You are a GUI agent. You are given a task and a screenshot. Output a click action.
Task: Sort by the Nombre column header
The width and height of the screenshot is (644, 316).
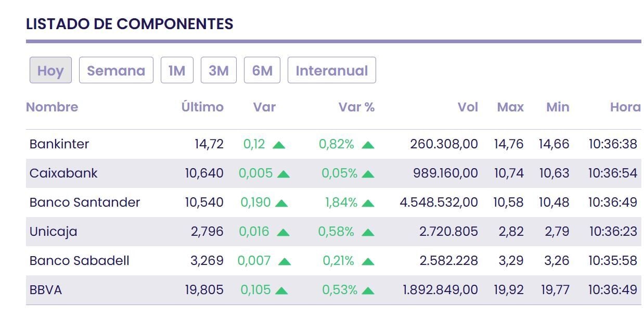pyautogui.click(x=52, y=107)
